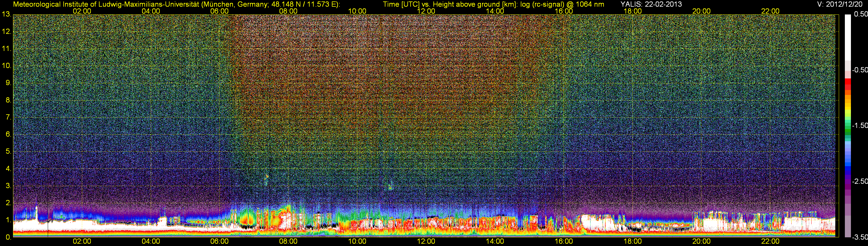Click the 08:00 label on the top time axis
868x246 pixels.
pos(288,11)
